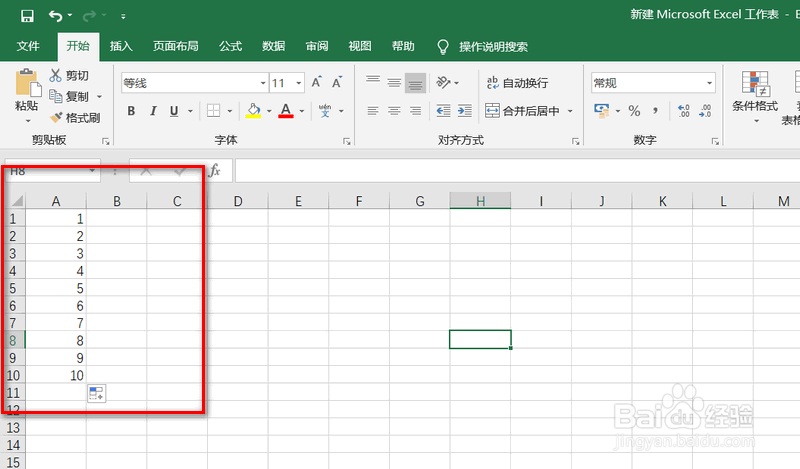Screen dimensions: 800x469
Task: Click the borders icon
Action: click(213, 111)
